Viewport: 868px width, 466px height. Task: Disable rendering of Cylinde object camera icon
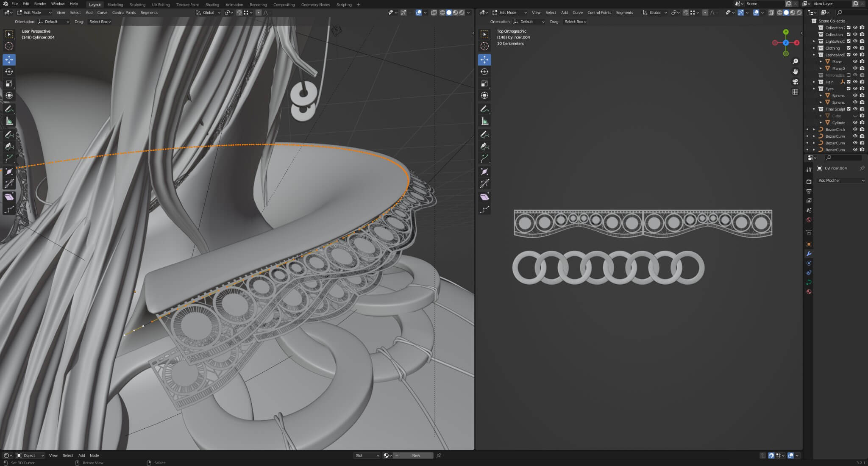click(x=862, y=122)
